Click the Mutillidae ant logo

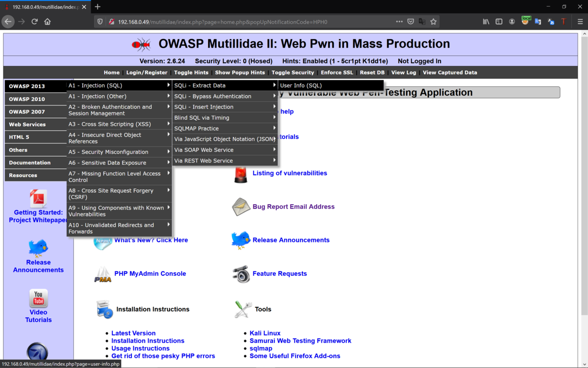coord(141,45)
